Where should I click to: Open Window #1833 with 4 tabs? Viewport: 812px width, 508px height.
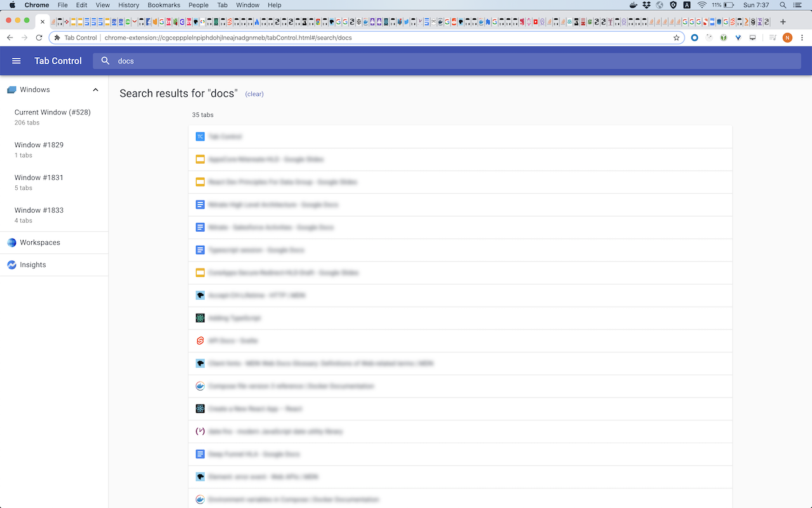pyautogui.click(x=54, y=215)
